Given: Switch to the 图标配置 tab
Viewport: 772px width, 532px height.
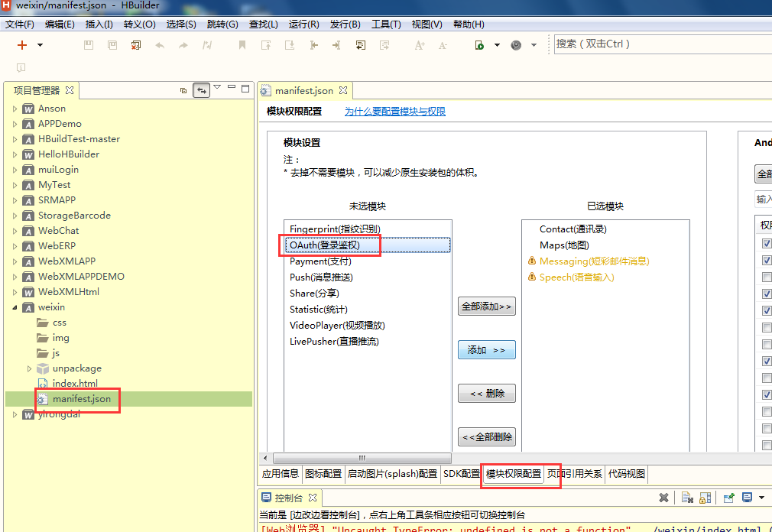Looking at the screenshot, I should [323, 473].
